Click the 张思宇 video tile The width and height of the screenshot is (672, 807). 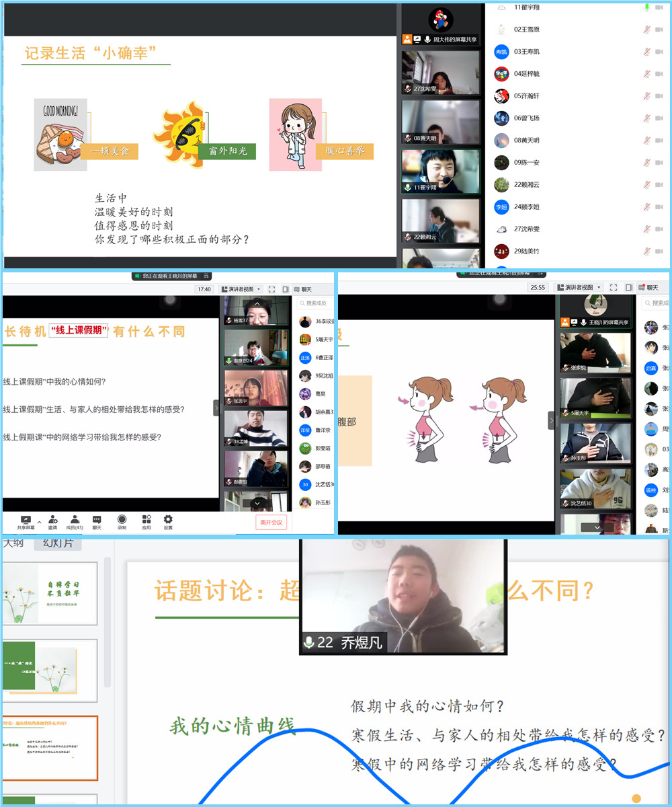click(256, 388)
